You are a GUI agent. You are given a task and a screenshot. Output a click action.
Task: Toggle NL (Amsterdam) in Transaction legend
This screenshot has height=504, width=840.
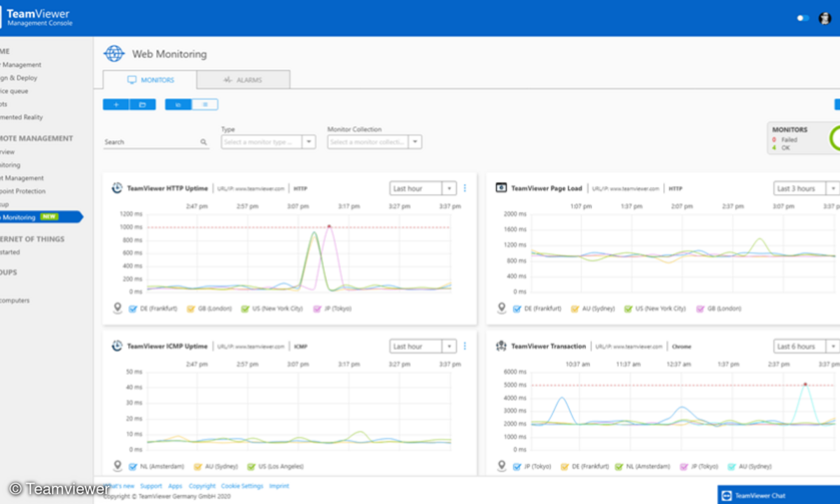pyautogui.click(x=619, y=467)
